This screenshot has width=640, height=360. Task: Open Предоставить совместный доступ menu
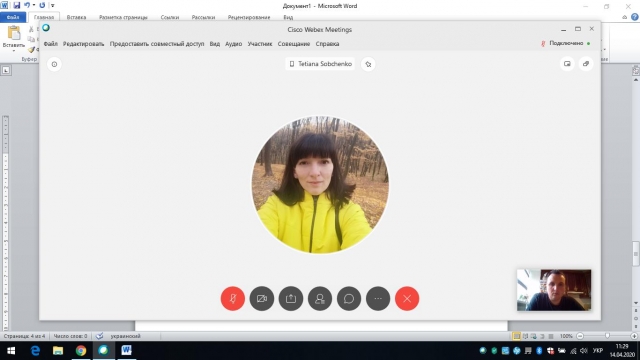point(157,44)
